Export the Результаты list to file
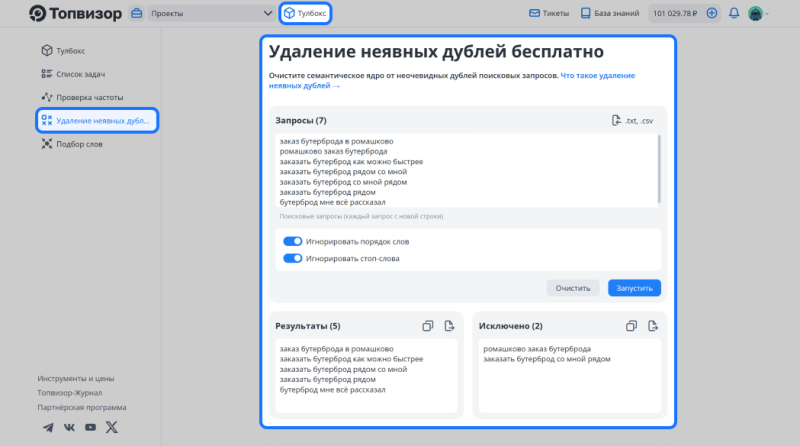Screen dimensions: 800x446 (x=449, y=326)
